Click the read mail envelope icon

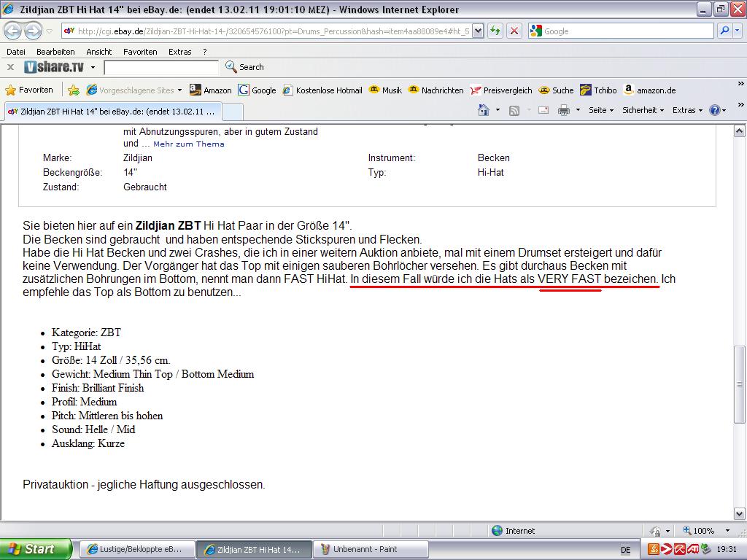tap(543, 111)
